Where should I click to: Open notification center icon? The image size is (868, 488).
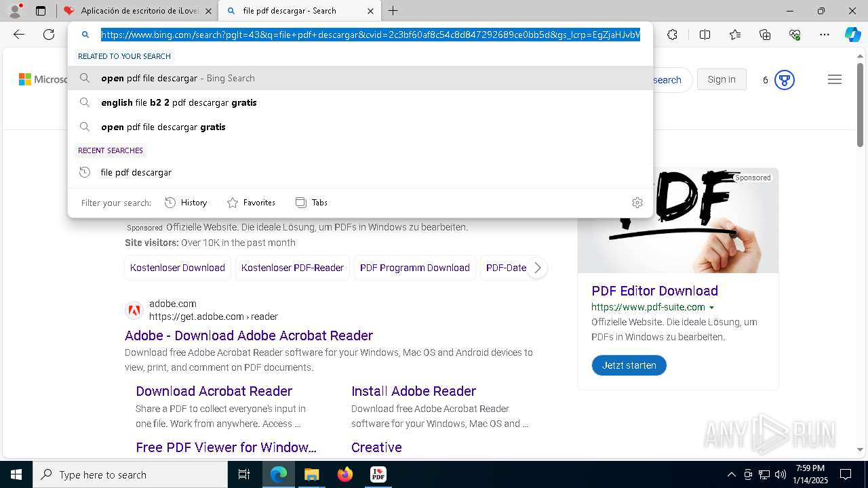pyautogui.click(x=846, y=474)
